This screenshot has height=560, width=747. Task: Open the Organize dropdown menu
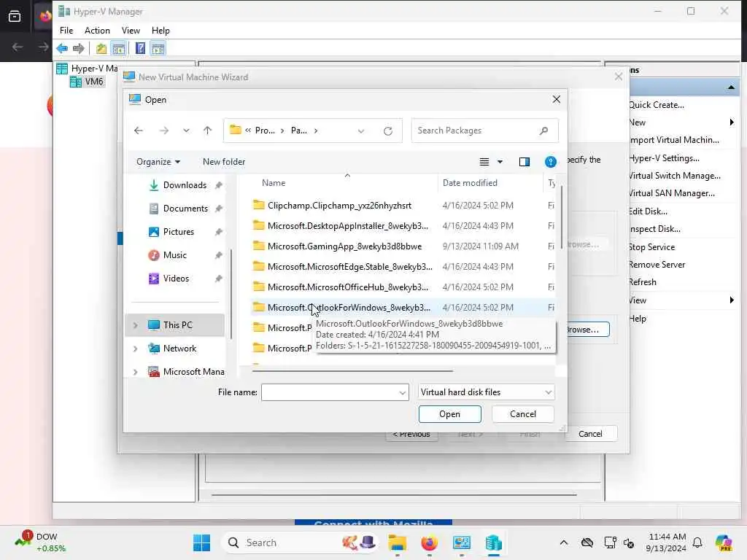[158, 162]
